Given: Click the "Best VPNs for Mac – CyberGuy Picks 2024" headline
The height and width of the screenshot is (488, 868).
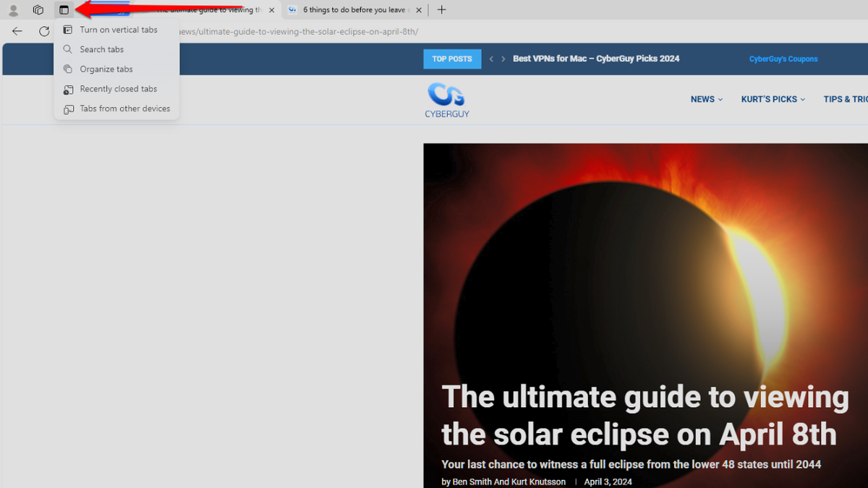Looking at the screenshot, I should (x=596, y=59).
